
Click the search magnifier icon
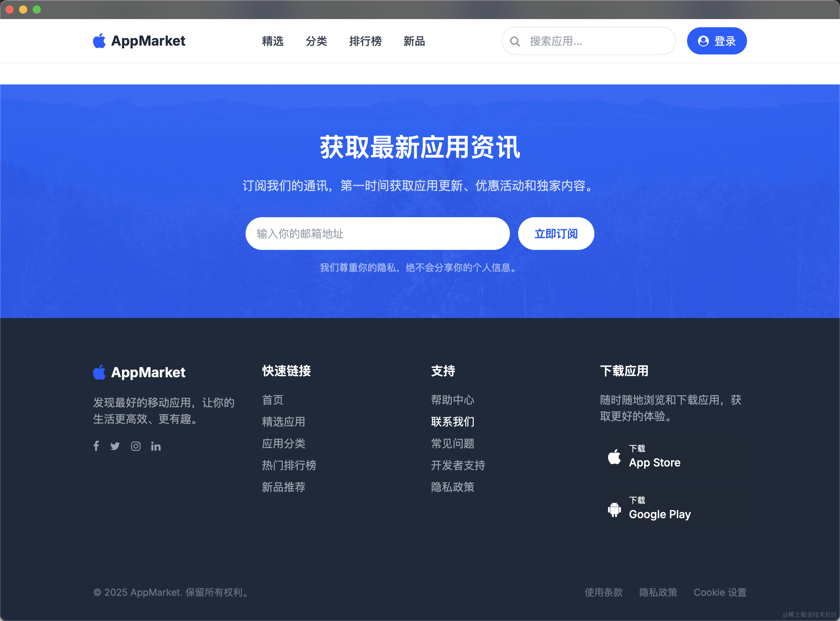(515, 41)
